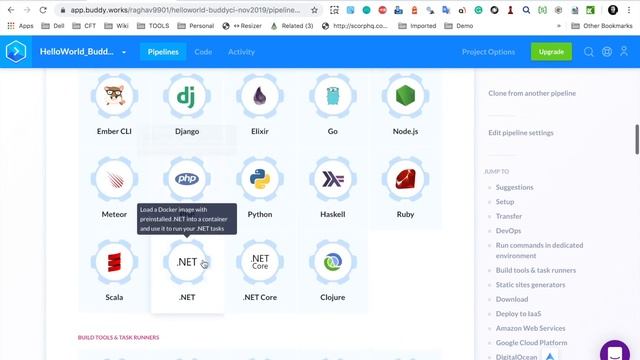Jump to DevOps section
Viewport: 640px width, 360px height.
coord(508,231)
